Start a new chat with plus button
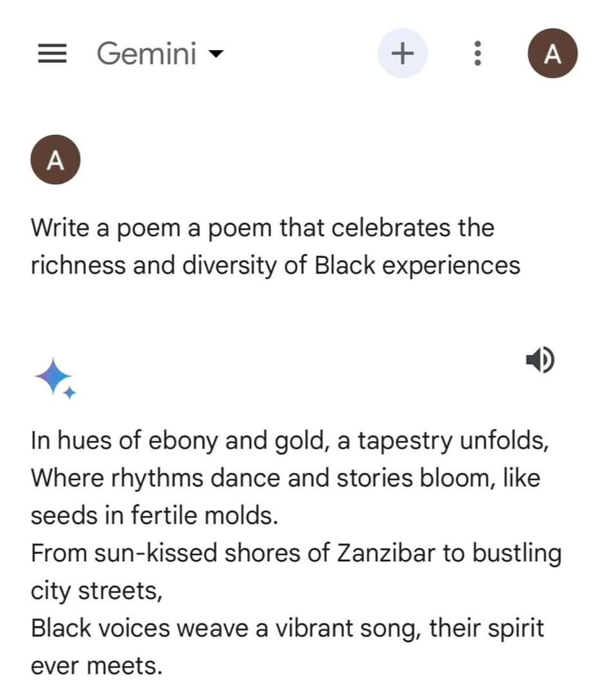Image resolution: width=609 pixels, height=700 pixels. 402,54
